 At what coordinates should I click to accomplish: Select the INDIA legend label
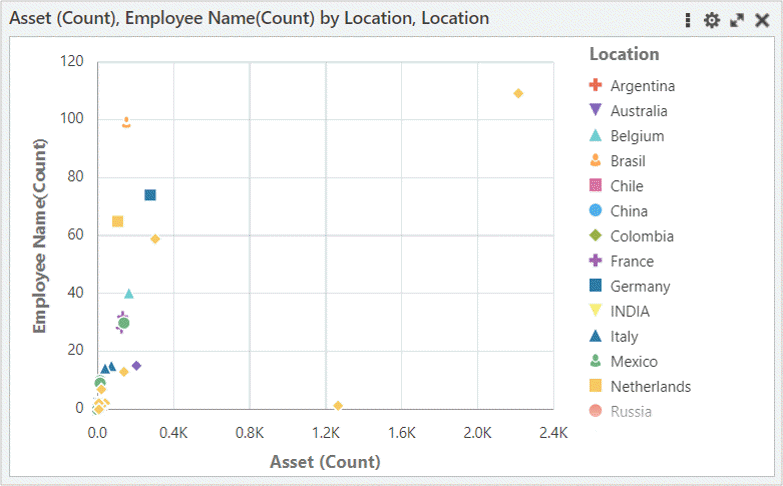630,311
